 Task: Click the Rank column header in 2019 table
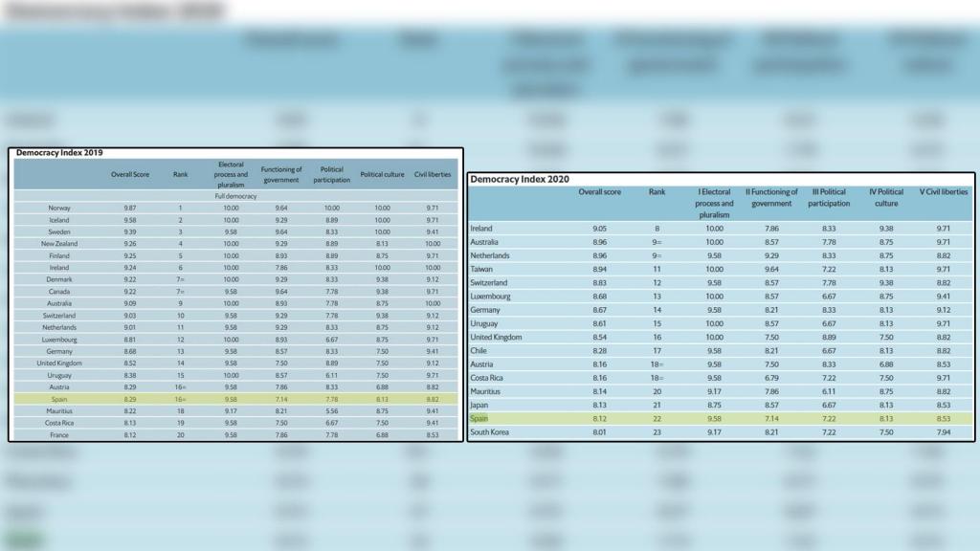(x=180, y=176)
